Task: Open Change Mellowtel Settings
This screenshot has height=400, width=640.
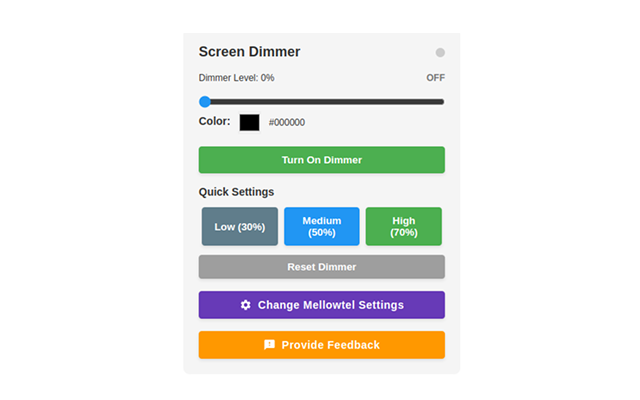Action: click(x=330, y=305)
